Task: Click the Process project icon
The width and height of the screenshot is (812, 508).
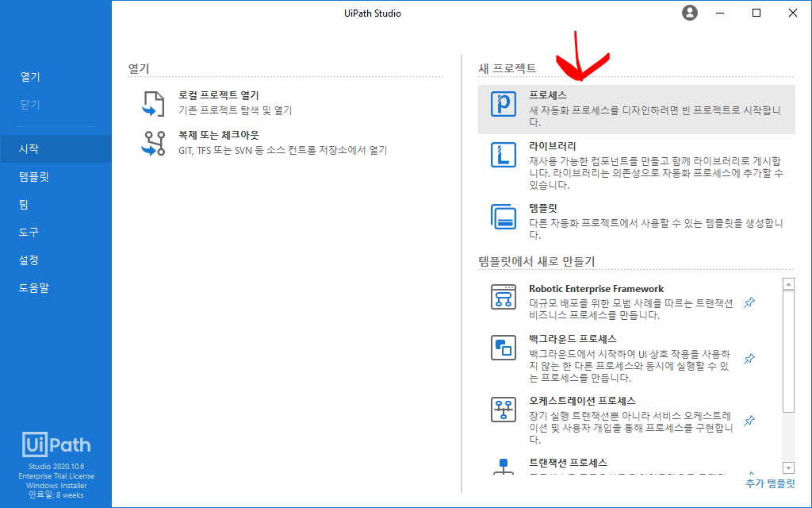Action: pyautogui.click(x=504, y=104)
